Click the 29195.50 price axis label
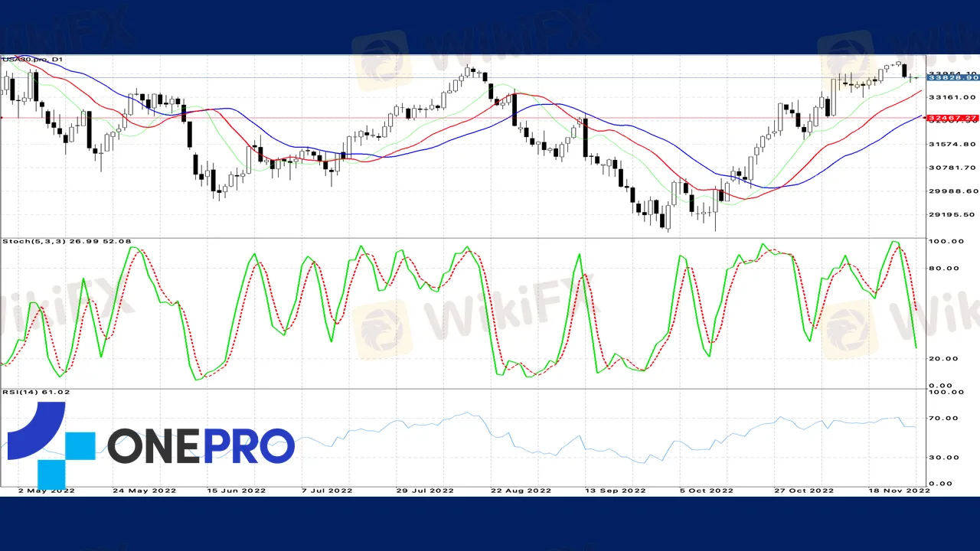Viewport: 980px width, 551px height. click(952, 215)
